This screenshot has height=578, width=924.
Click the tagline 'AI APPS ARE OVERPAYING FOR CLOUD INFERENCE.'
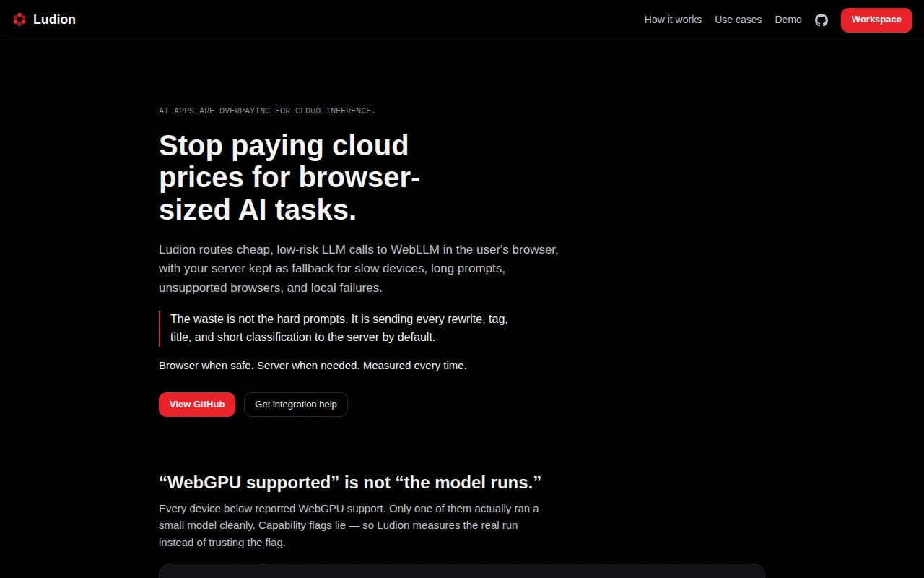(267, 111)
